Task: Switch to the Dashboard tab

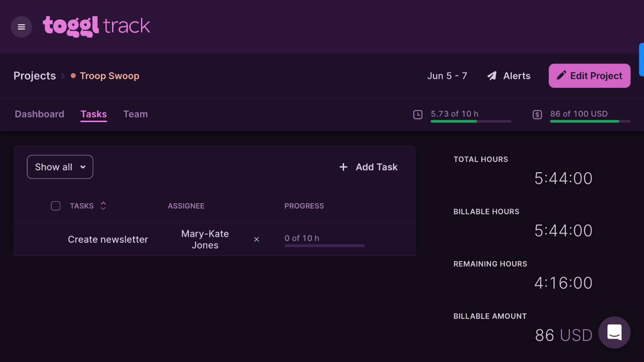Action: [39, 114]
